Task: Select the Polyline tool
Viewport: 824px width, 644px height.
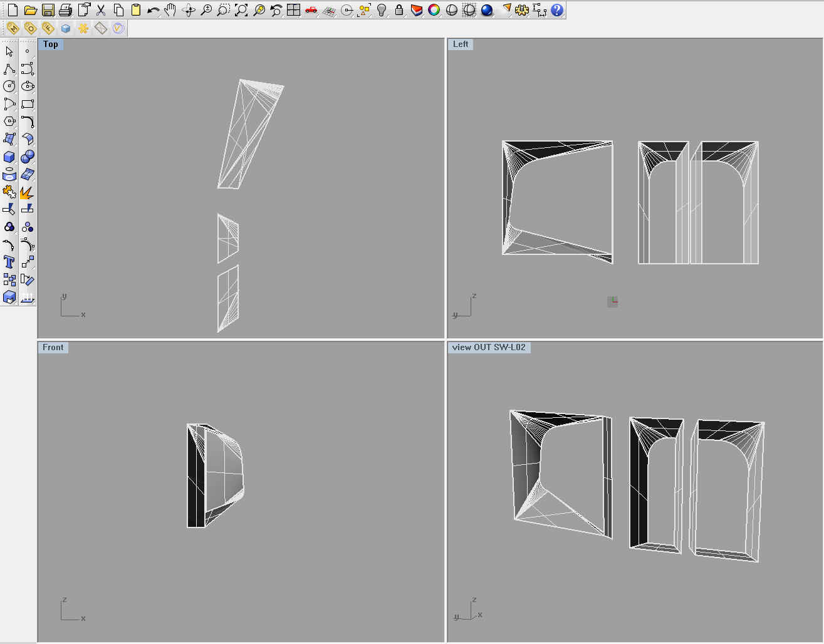Action: [x=9, y=69]
